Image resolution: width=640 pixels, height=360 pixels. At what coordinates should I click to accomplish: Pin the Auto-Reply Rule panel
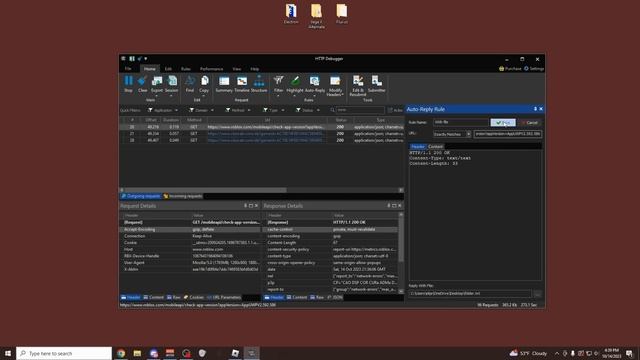(x=535, y=109)
